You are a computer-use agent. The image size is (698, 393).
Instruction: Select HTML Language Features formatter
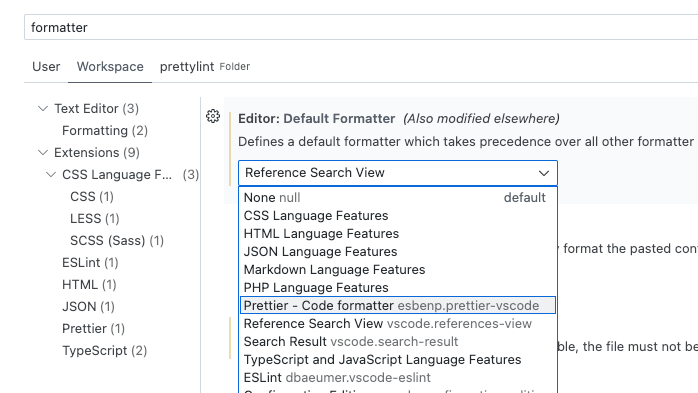(x=398, y=234)
